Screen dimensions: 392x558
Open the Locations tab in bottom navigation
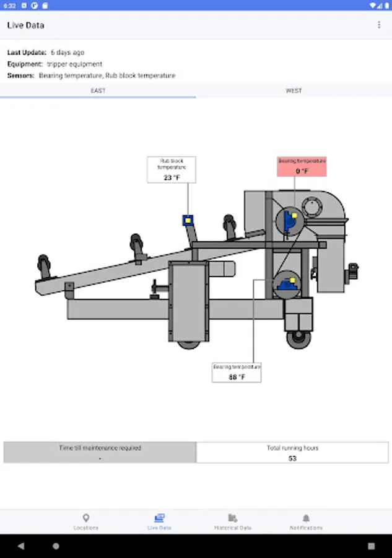(x=85, y=521)
